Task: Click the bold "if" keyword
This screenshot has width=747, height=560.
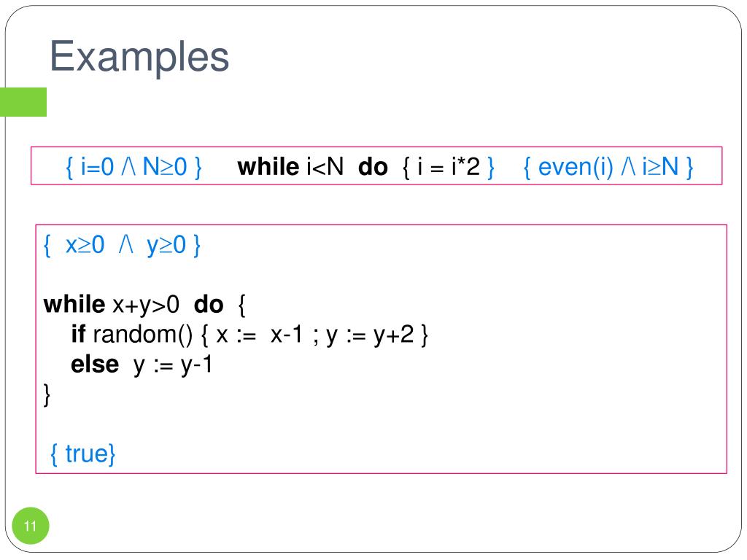Action: [x=78, y=335]
